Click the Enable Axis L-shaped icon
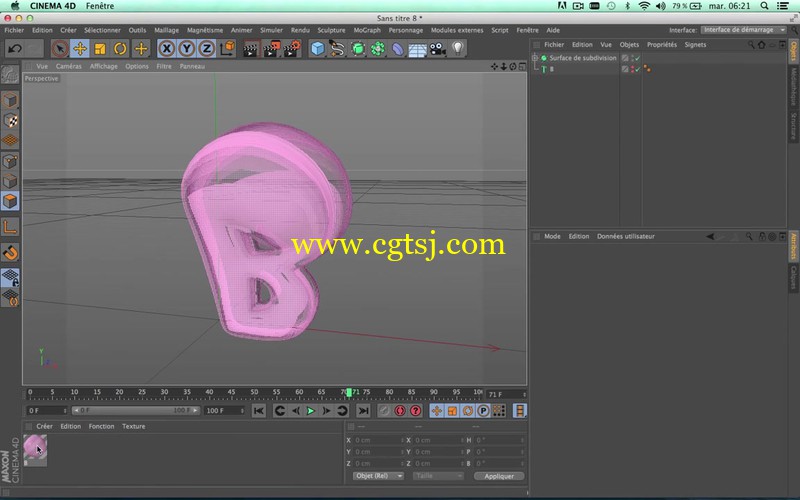Image resolution: width=800 pixels, height=500 pixels. [x=10, y=228]
